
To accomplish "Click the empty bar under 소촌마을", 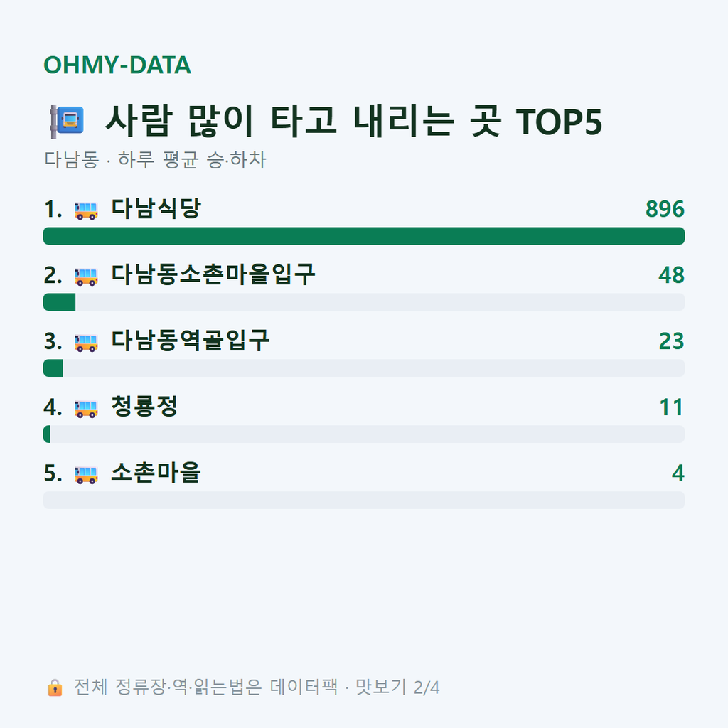I will [364, 500].
